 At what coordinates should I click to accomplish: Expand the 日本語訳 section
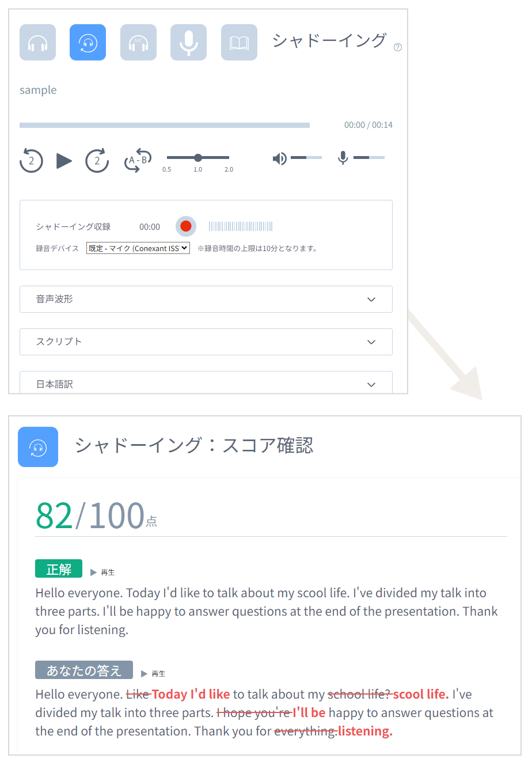pyautogui.click(x=206, y=382)
